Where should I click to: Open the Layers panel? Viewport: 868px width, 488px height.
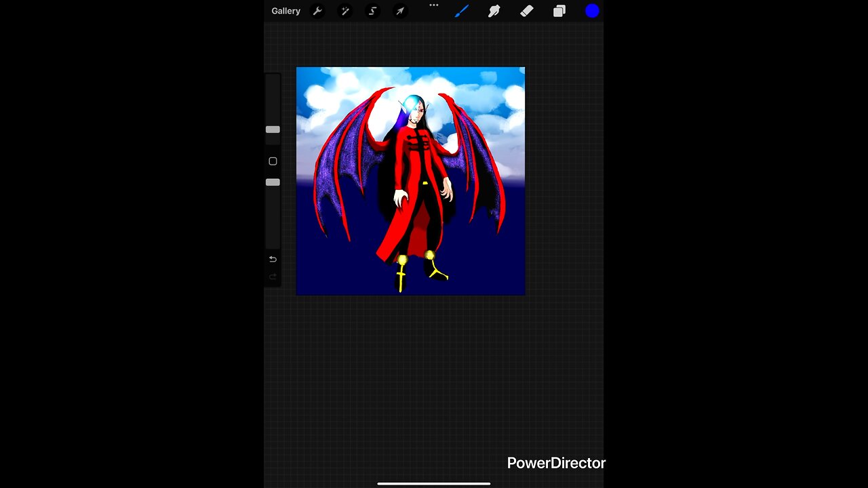click(x=559, y=11)
